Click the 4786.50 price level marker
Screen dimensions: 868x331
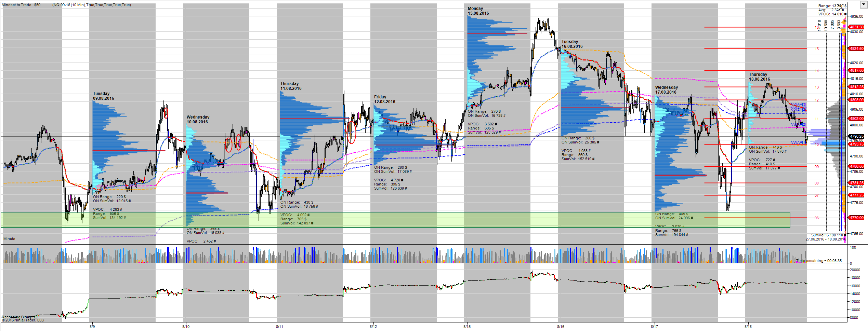click(x=857, y=166)
